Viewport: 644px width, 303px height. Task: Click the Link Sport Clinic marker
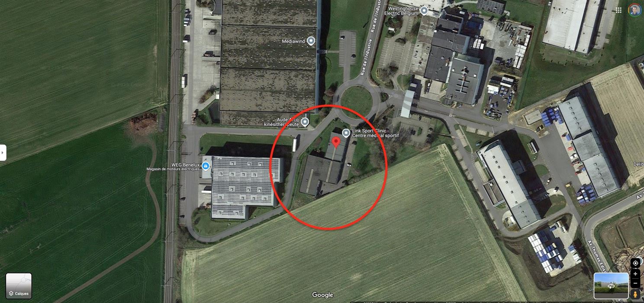346,133
